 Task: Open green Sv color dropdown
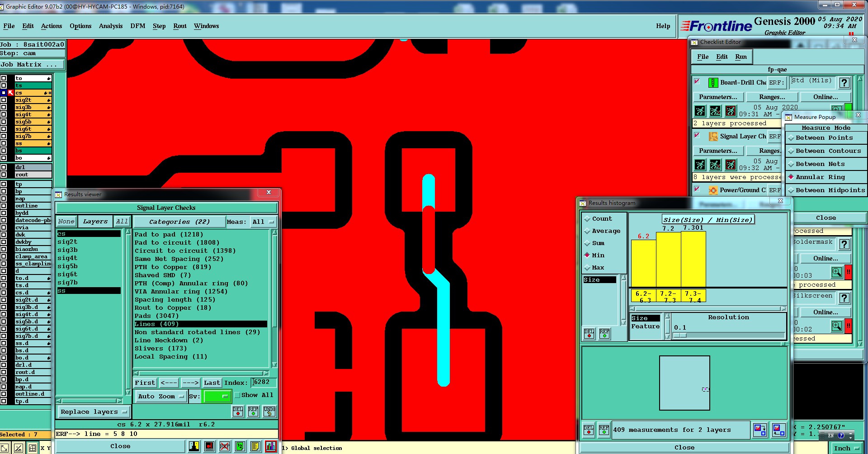coord(217,396)
